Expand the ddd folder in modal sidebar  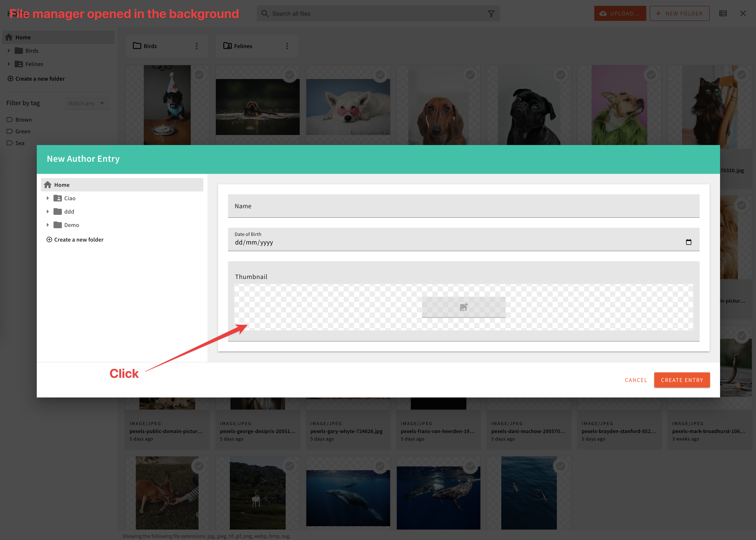tap(48, 211)
